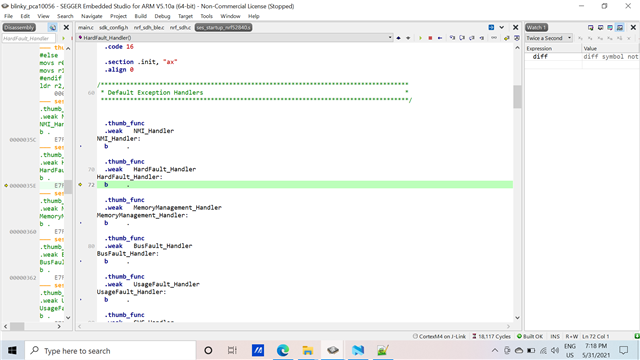Open the HardFault_Handler() function dropdown
The image size is (640, 360).
click(235, 38)
